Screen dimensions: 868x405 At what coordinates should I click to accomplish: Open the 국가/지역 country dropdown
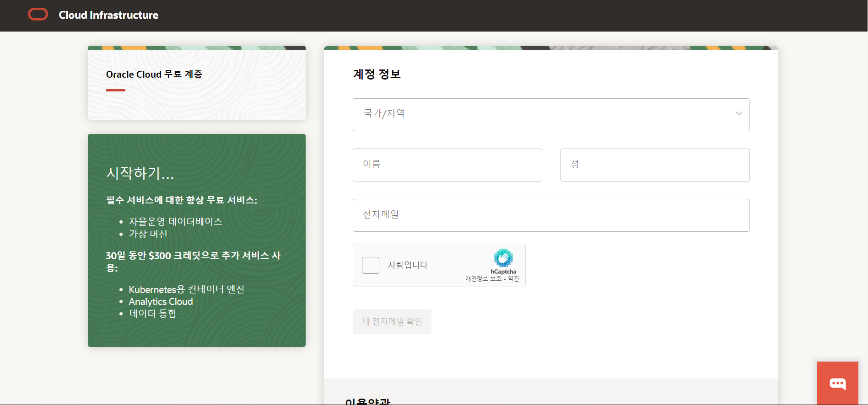click(551, 115)
